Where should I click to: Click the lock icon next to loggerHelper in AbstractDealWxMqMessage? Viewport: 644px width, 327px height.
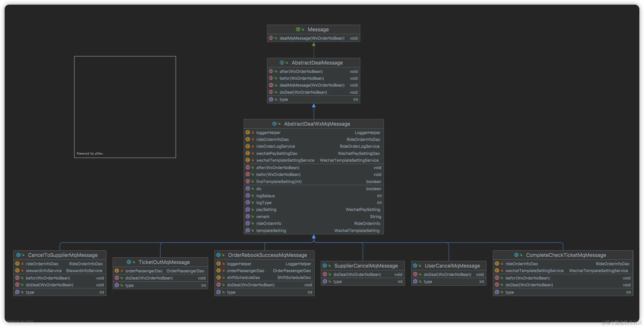tap(253, 133)
